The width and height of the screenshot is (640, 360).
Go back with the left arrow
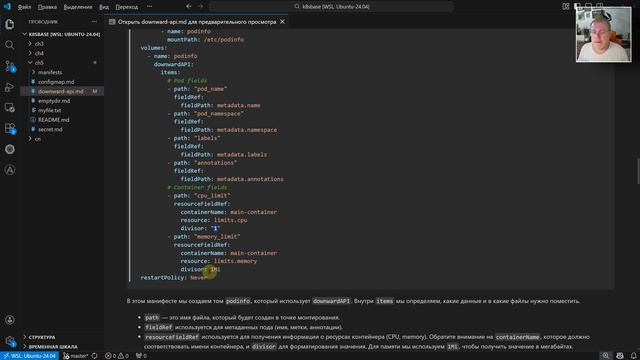click(189, 7)
